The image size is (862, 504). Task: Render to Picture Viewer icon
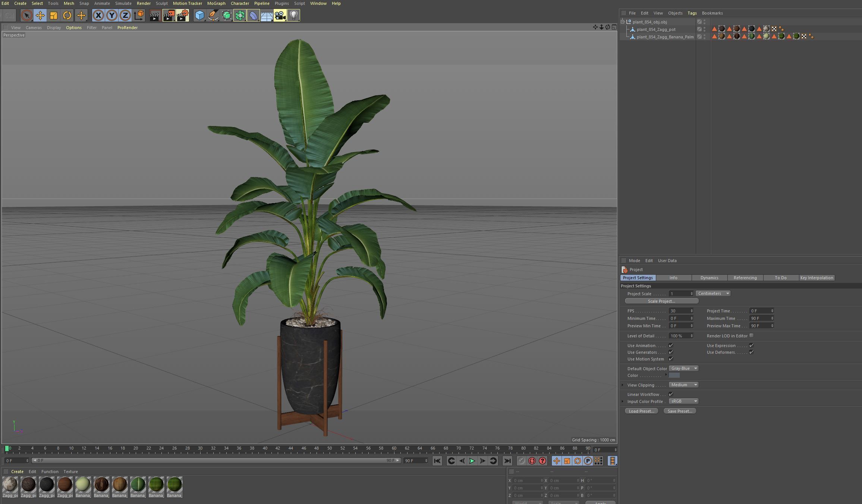(x=169, y=15)
